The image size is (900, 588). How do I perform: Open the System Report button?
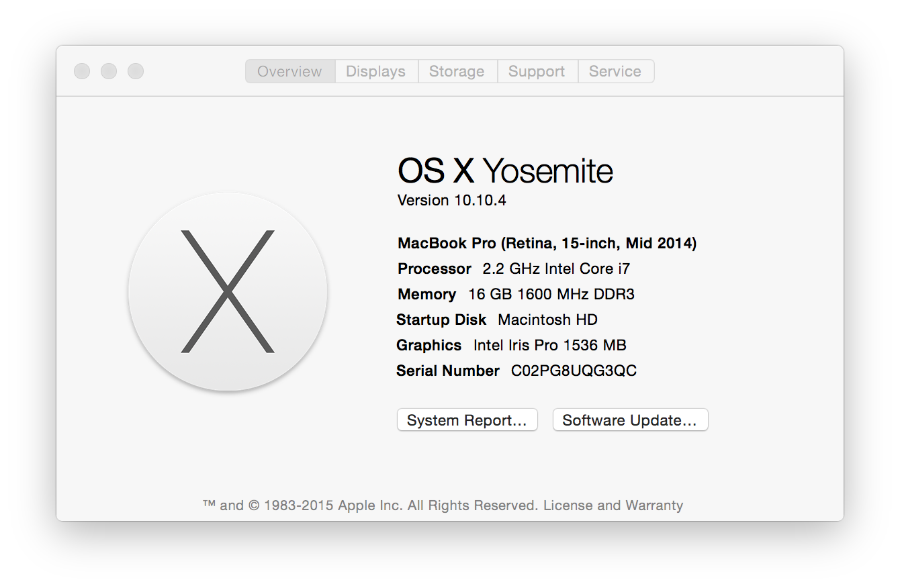[x=467, y=420]
